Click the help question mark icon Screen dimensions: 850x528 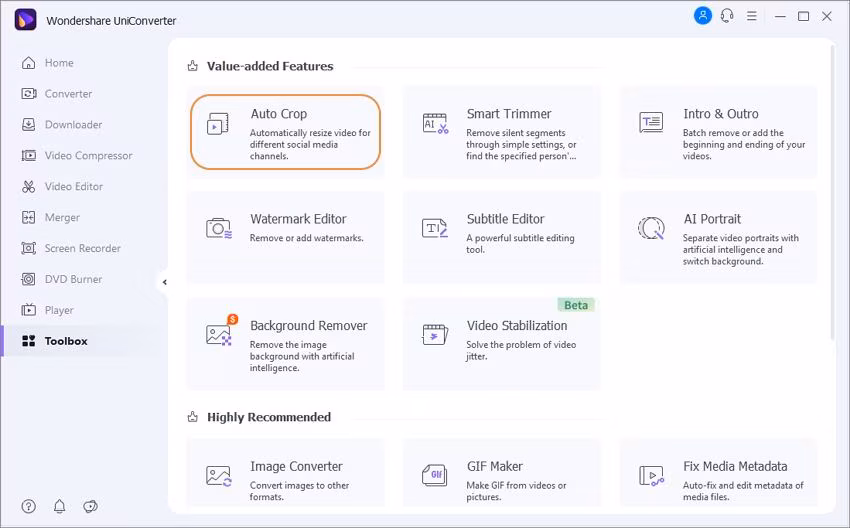click(29, 506)
